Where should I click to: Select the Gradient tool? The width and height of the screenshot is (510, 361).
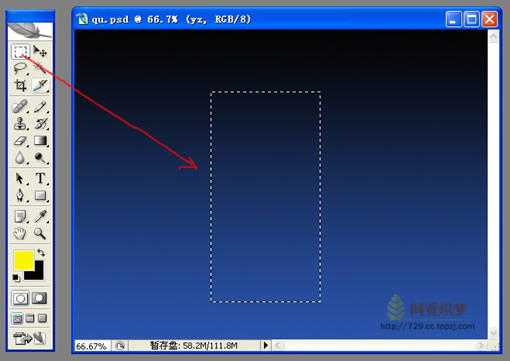pos(40,141)
